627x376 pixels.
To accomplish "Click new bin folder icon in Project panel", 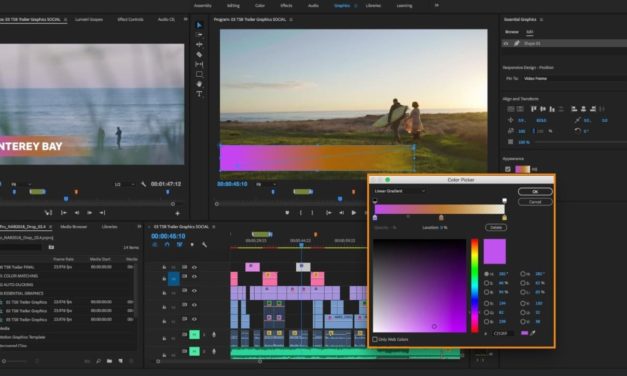I will (109, 361).
